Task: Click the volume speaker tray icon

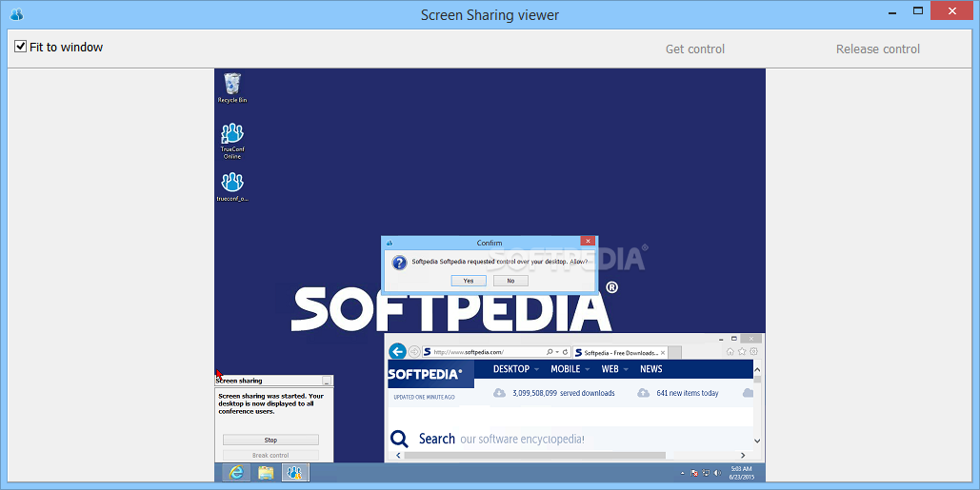Action: pos(715,474)
